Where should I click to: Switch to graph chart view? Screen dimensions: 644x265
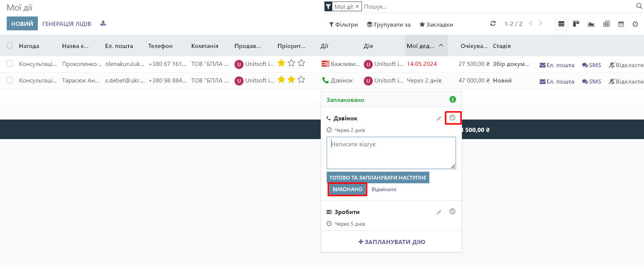(591, 24)
